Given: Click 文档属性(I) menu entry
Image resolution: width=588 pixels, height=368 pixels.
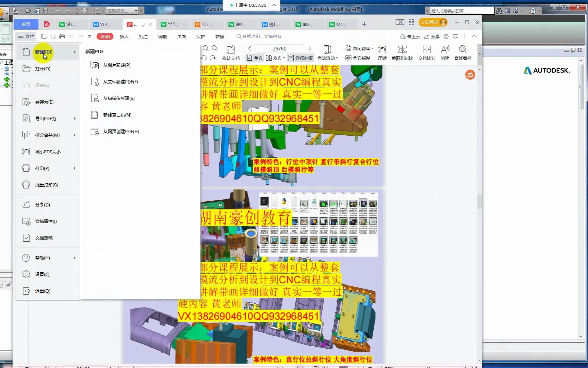Looking at the screenshot, I should tap(48, 221).
